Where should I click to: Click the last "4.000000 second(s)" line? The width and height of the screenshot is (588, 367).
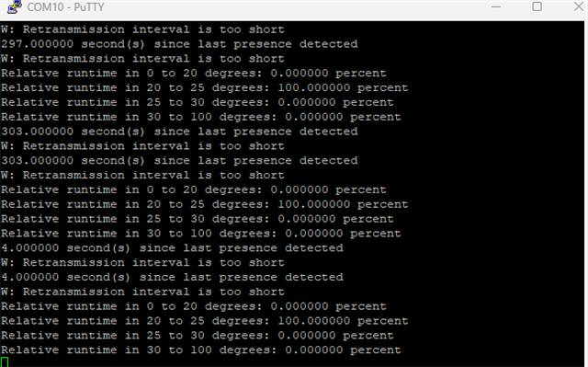click(172, 277)
